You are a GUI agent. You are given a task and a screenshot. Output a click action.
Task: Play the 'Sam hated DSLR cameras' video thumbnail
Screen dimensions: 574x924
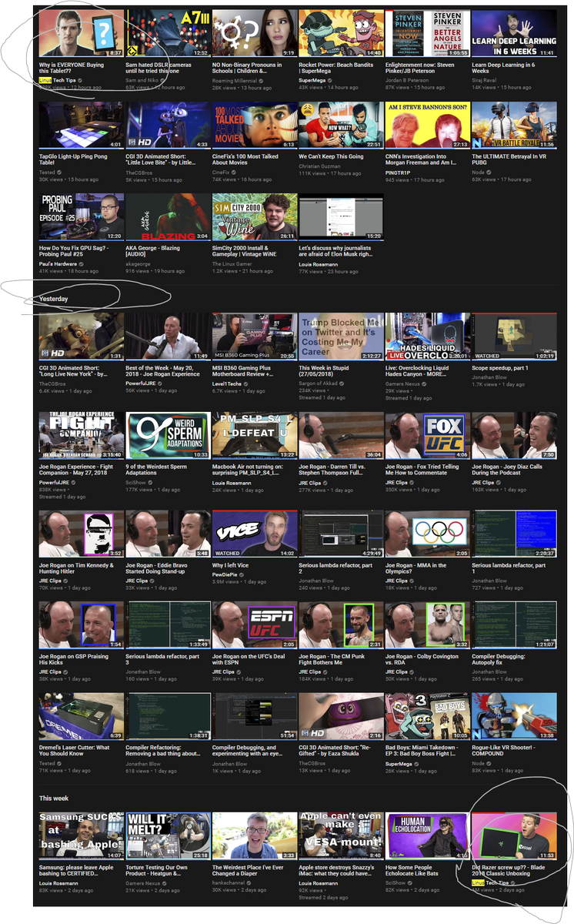168,33
